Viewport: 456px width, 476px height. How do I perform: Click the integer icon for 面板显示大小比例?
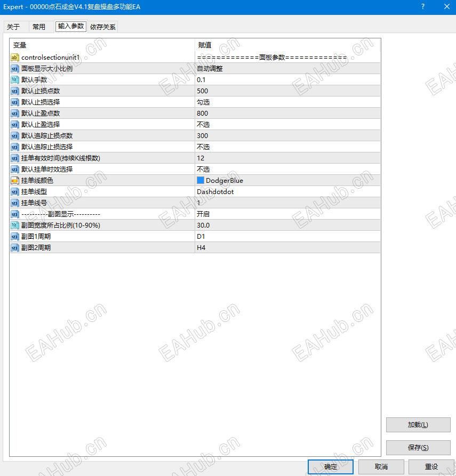click(x=14, y=69)
